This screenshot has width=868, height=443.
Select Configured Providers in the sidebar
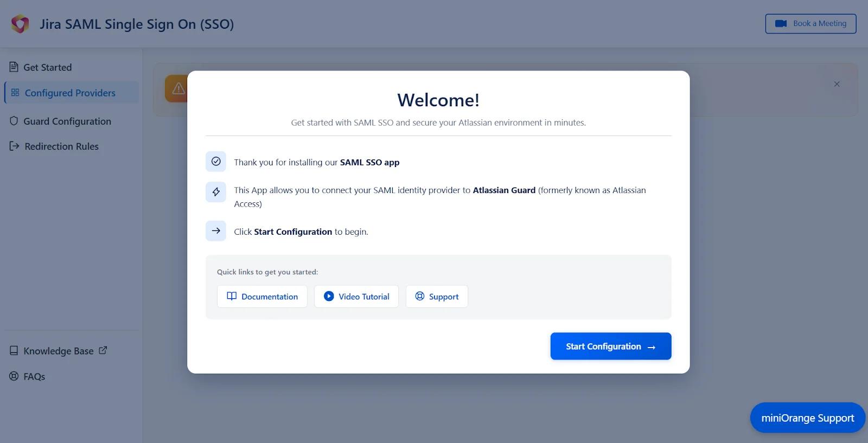(71, 93)
